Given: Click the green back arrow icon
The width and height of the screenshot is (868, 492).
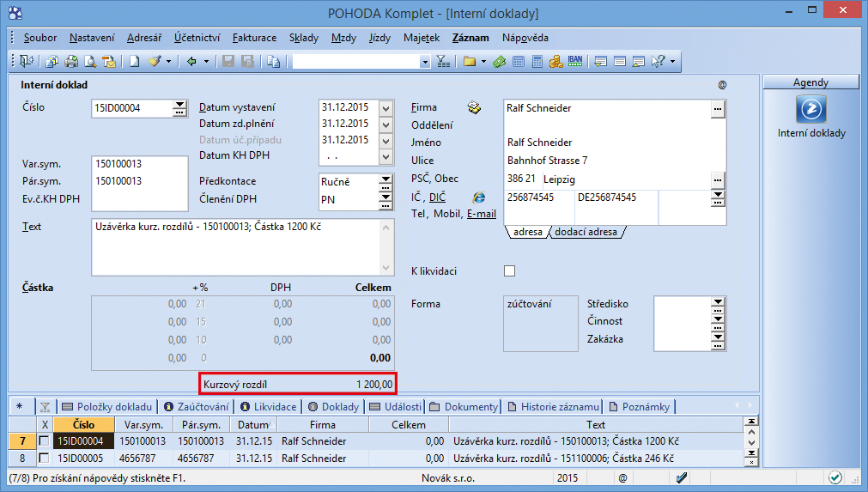Looking at the screenshot, I should pos(191,62).
